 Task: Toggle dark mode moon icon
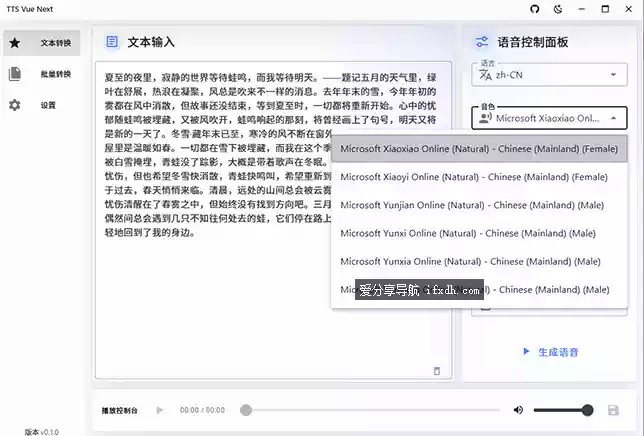(558, 9)
